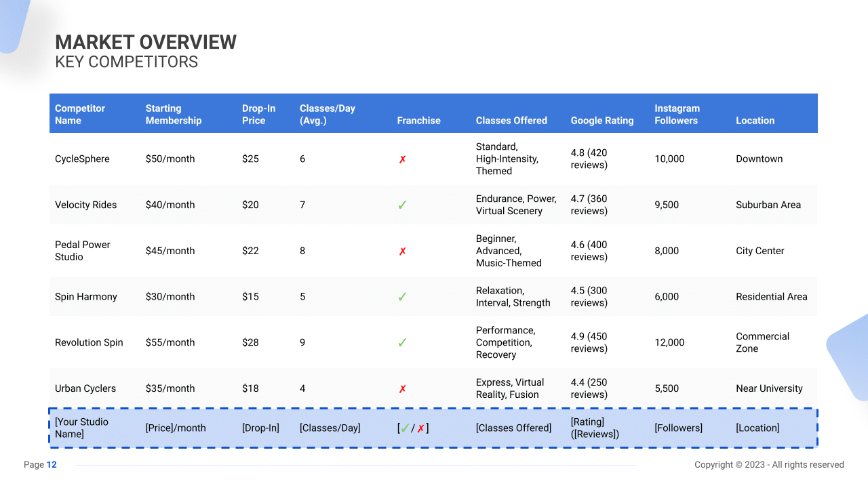Select the MARKET OVERVIEW title

click(x=146, y=42)
